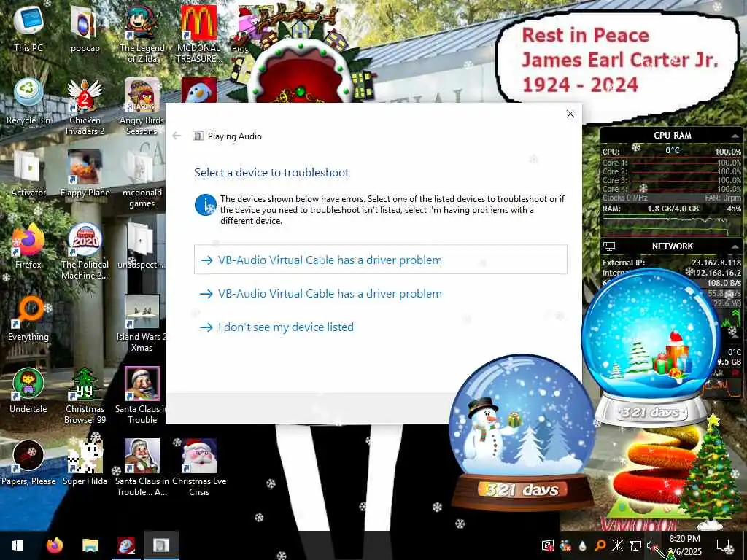This screenshot has width=747, height=560.
Task: Open the Recycle Bin
Action: click(x=28, y=102)
